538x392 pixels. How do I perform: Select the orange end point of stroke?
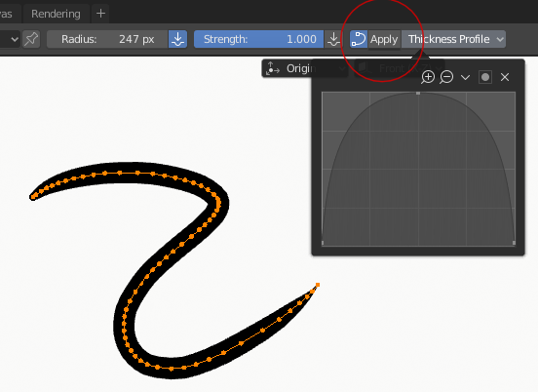[318, 285]
